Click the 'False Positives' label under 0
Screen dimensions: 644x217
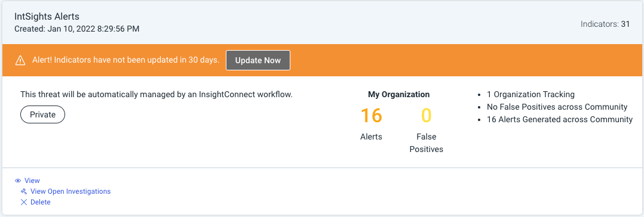pyautogui.click(x=427, y=142)
